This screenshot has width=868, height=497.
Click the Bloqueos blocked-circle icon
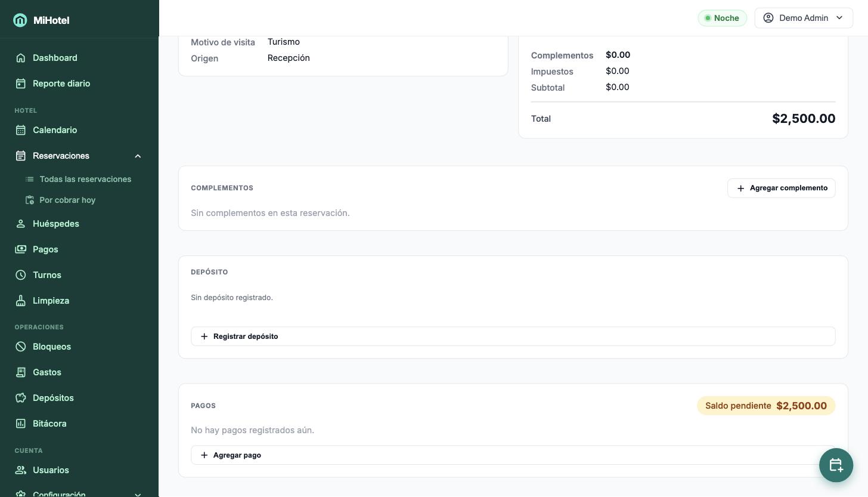click(21, 347)
